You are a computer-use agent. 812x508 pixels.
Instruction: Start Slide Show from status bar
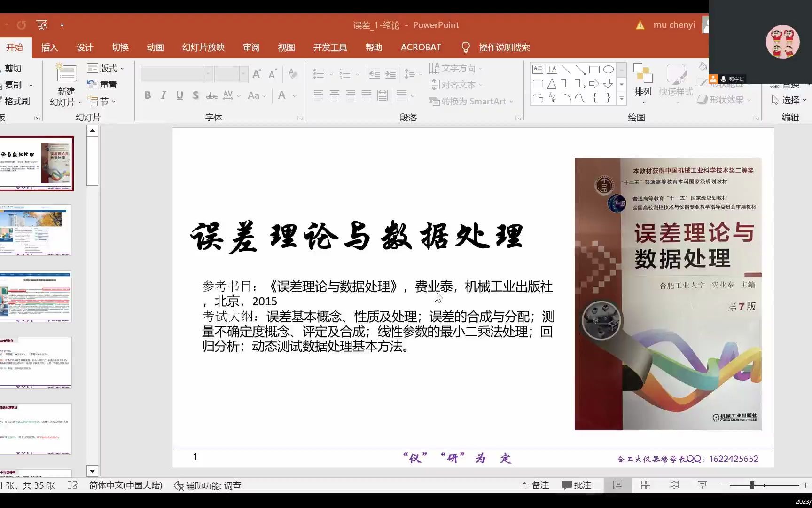702,485
